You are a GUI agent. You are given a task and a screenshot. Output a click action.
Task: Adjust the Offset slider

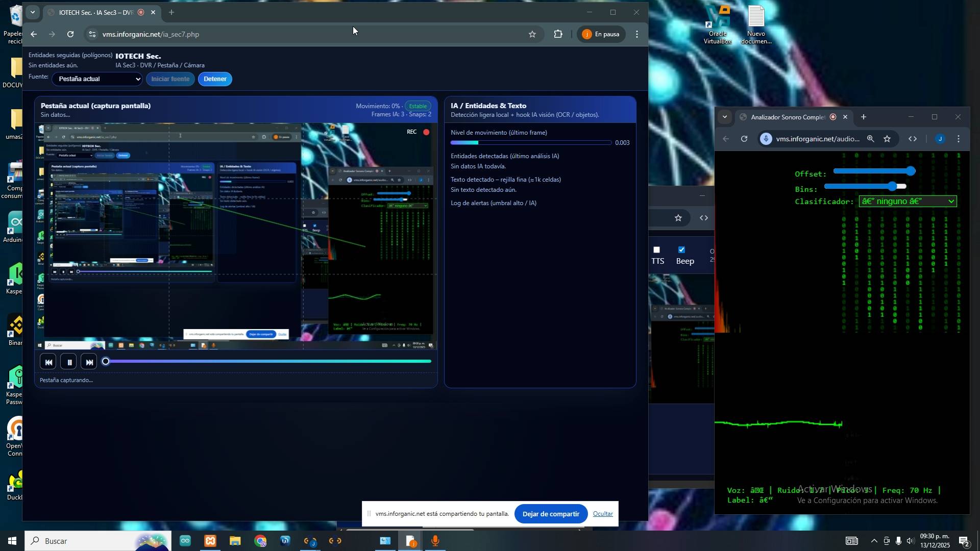(x=911, y=171)
